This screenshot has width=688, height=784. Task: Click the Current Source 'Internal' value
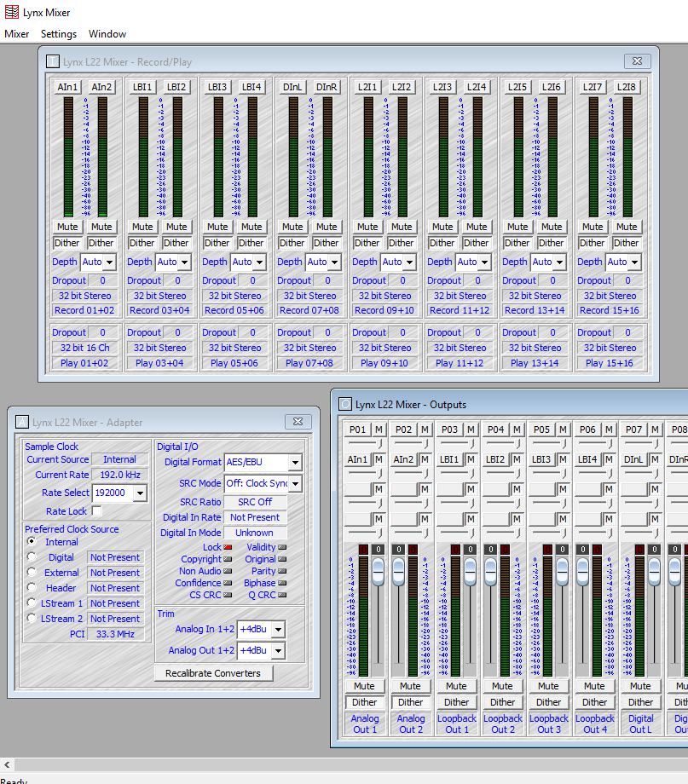pyautogui.click(x=119, y=459)
